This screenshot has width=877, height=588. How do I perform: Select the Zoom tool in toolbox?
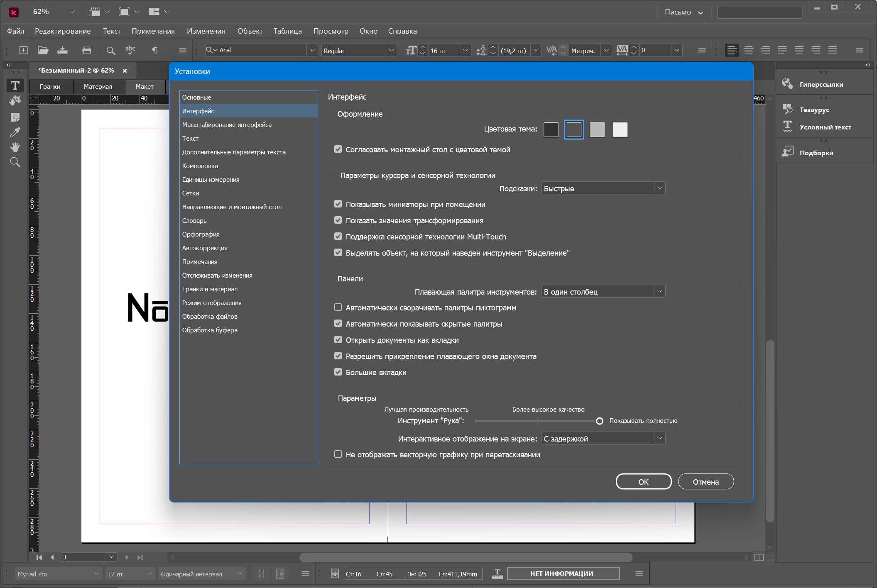pos(15,162)
